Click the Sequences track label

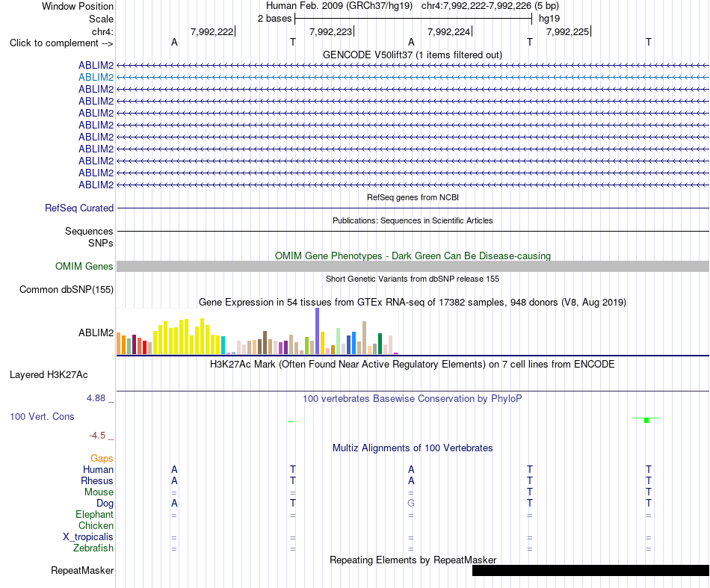click(x=89, y=232)
